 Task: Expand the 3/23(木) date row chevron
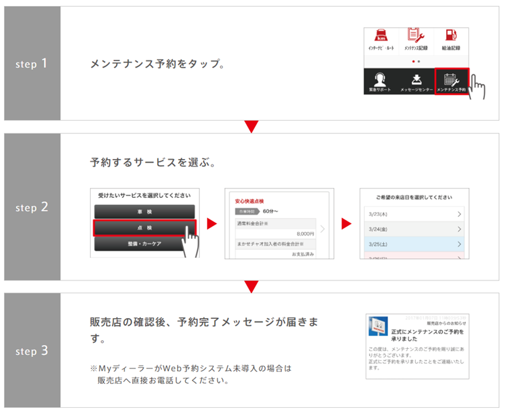click(459, 214)
